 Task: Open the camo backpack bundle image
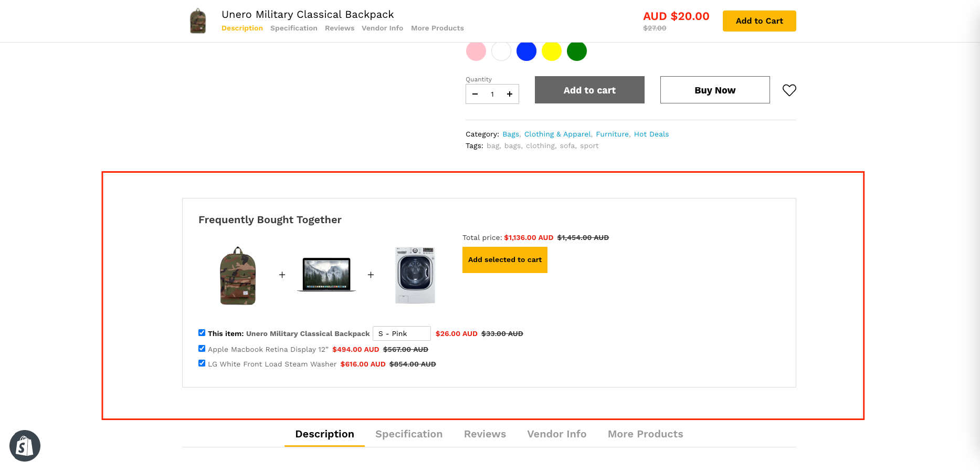(238, 276)
